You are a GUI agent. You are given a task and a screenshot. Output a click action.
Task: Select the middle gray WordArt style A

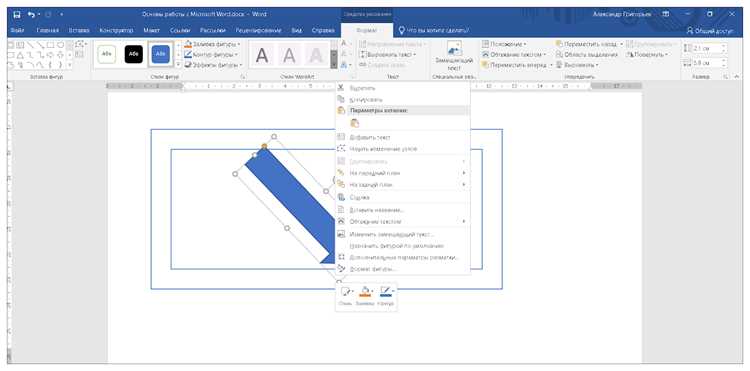tap(289, 55)
